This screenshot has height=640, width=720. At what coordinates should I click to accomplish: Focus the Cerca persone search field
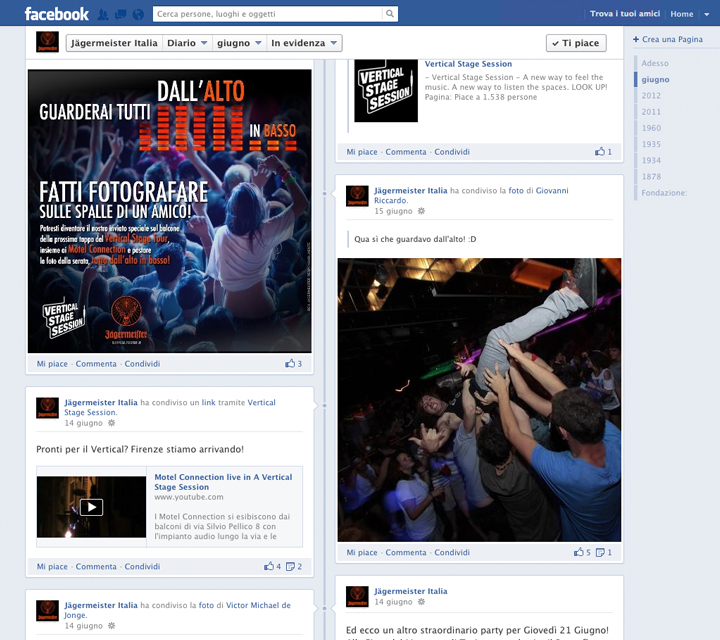point(268,14)
